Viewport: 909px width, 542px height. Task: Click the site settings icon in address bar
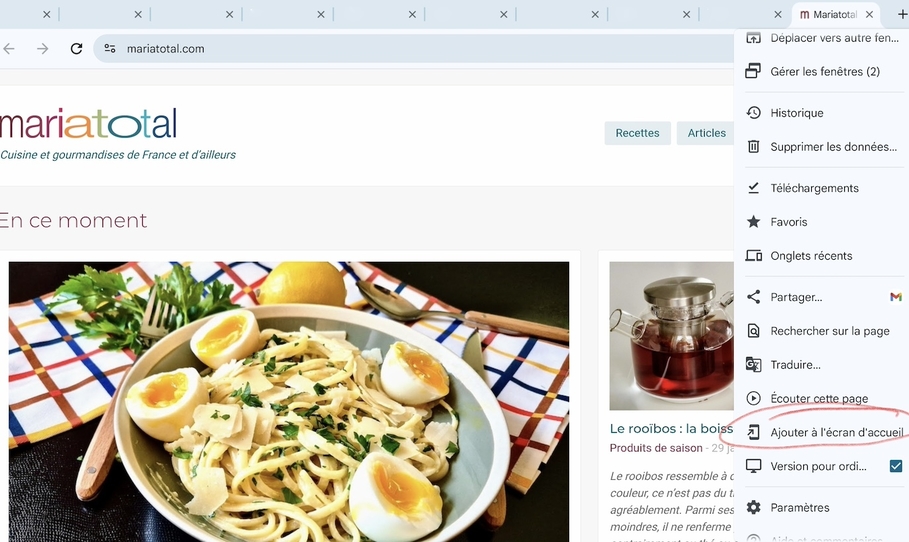(x=110, y=49)
